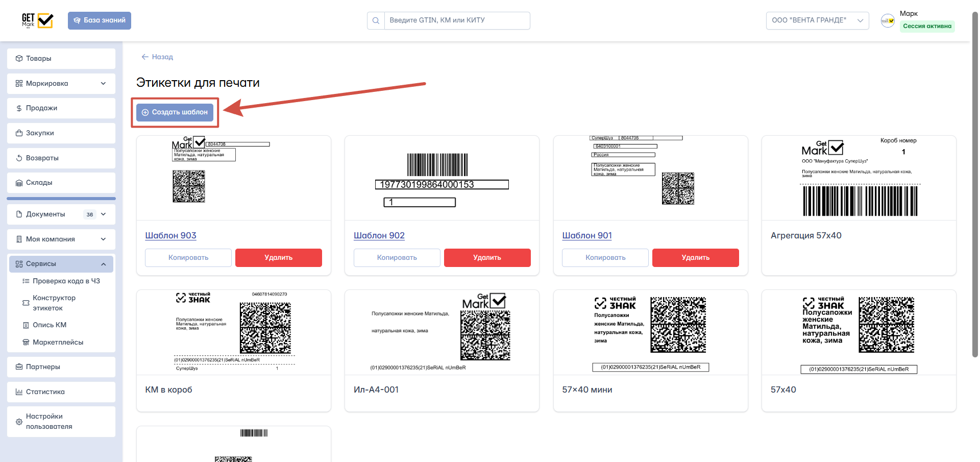
Task: Open Возвраты section
Action: pos(61,158)
